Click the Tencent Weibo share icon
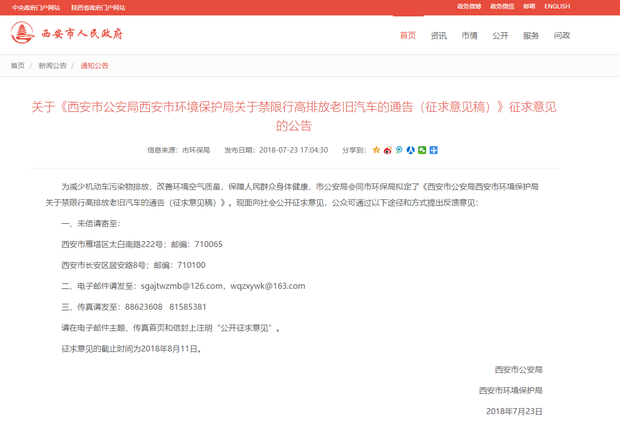The height and width of the screenshot is (426, 620). click(x=399, y=150)
